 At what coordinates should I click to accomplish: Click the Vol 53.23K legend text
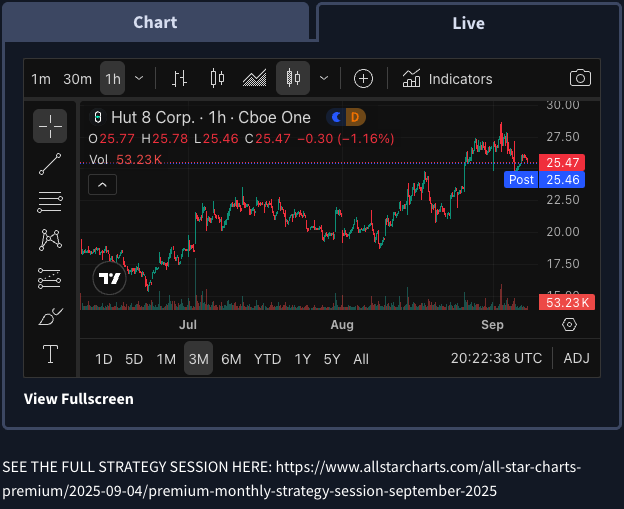coord(125,160)
